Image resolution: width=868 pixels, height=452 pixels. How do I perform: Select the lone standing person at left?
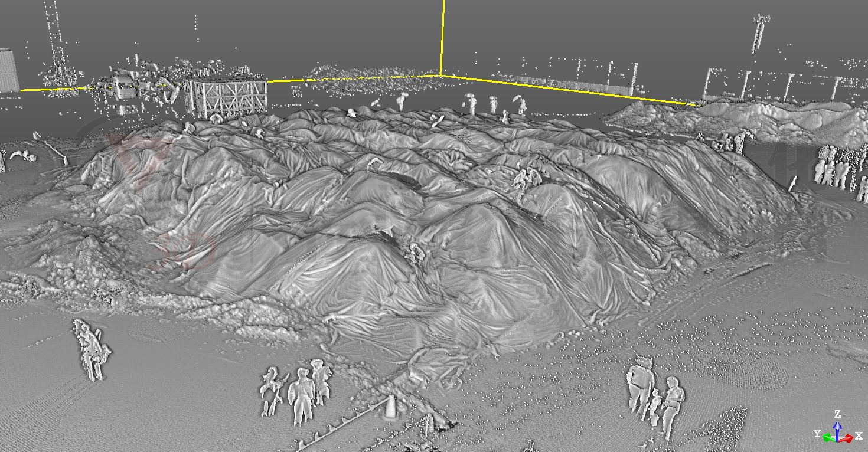tap(92, 350)
